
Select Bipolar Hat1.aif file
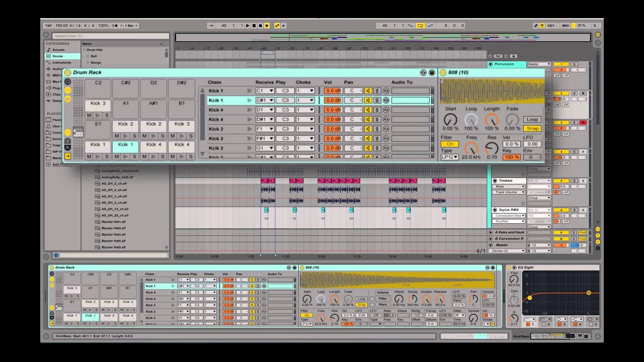(113, 222)
